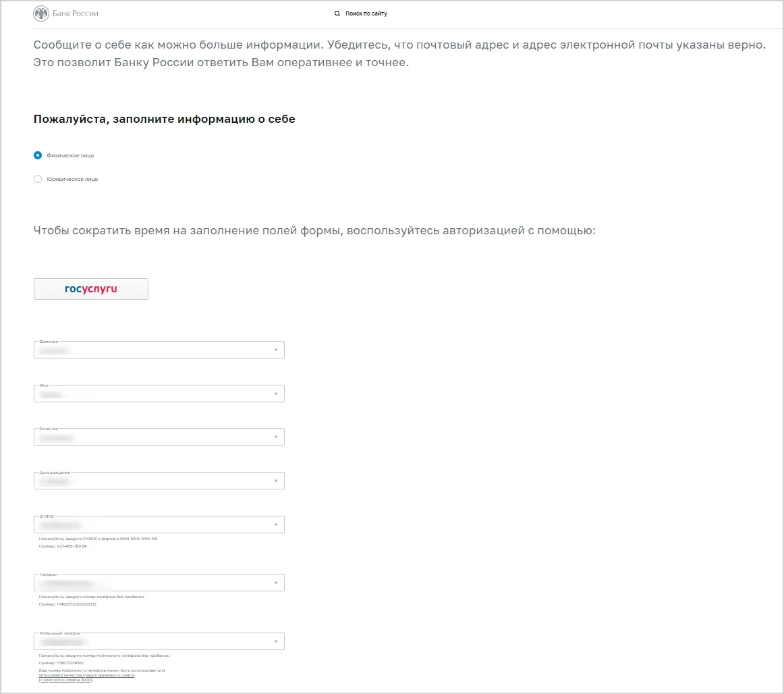Click the heading Пожалуйста, заполните информацию о себе
This screenshot has height=694, width=784.
point(165,119)
